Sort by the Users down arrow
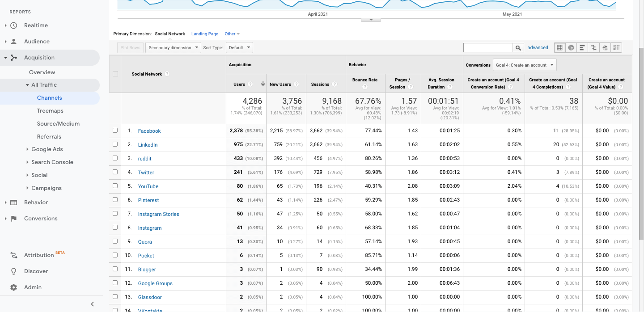Screen dimensions: 644x312 (x=263, y=84)
